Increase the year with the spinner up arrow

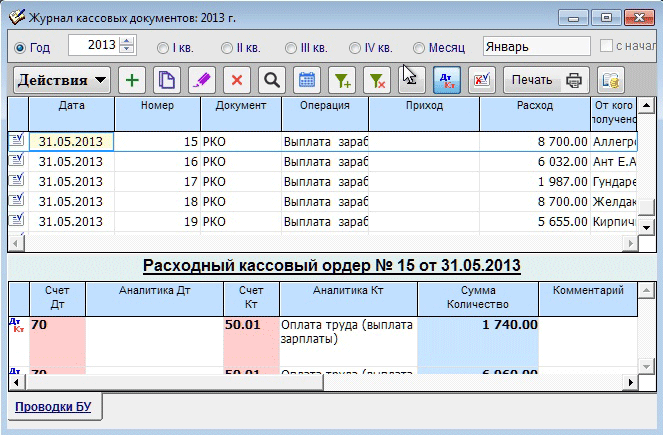(127, 41)
